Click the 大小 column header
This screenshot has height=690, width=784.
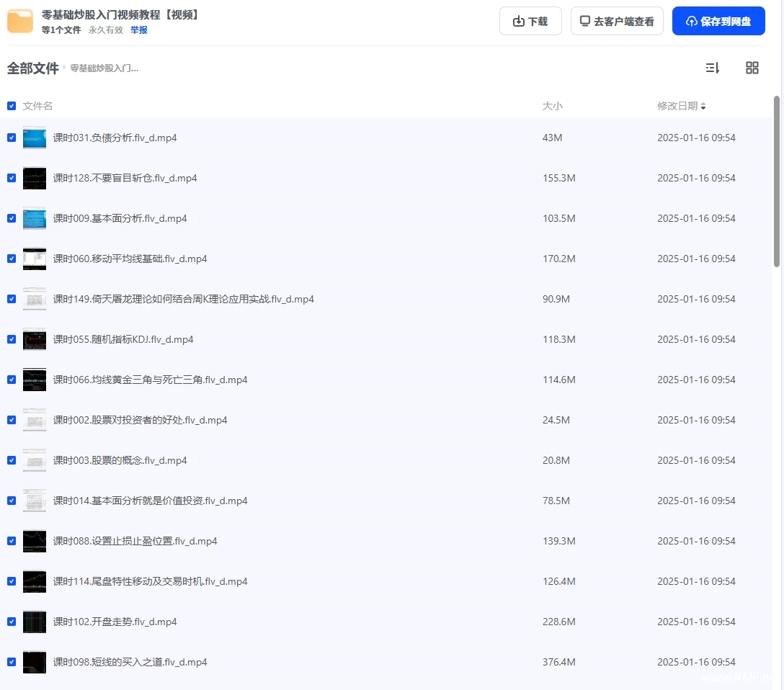[x=552, y=106]
